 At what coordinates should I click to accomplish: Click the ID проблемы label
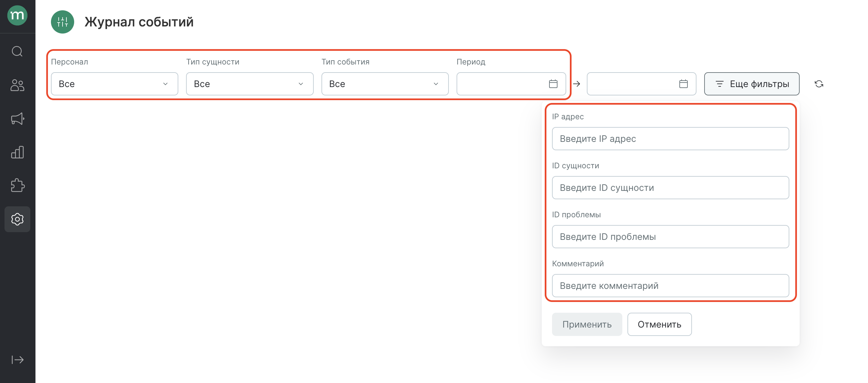coord(576,215)
